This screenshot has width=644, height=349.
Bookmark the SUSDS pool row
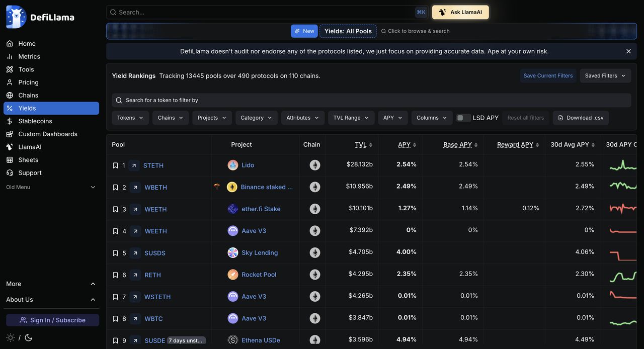click(x=115, y=253)
